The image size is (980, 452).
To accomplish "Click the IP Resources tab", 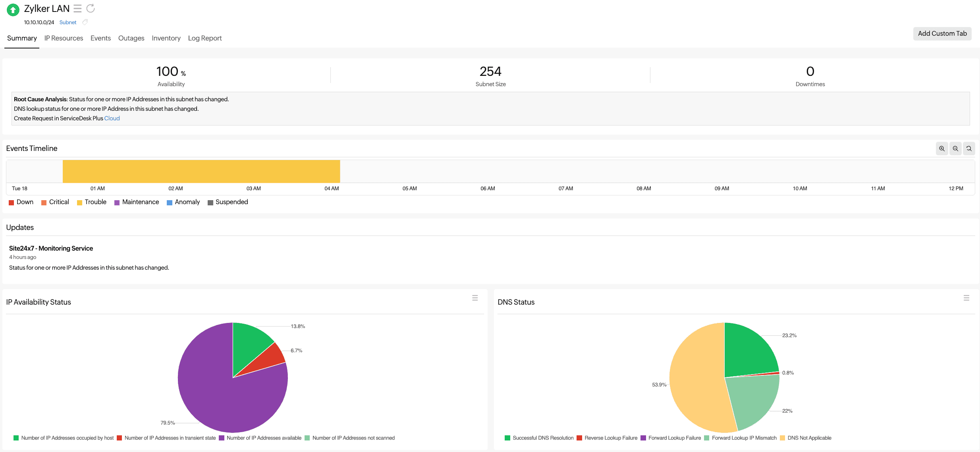I will (64, 38).
